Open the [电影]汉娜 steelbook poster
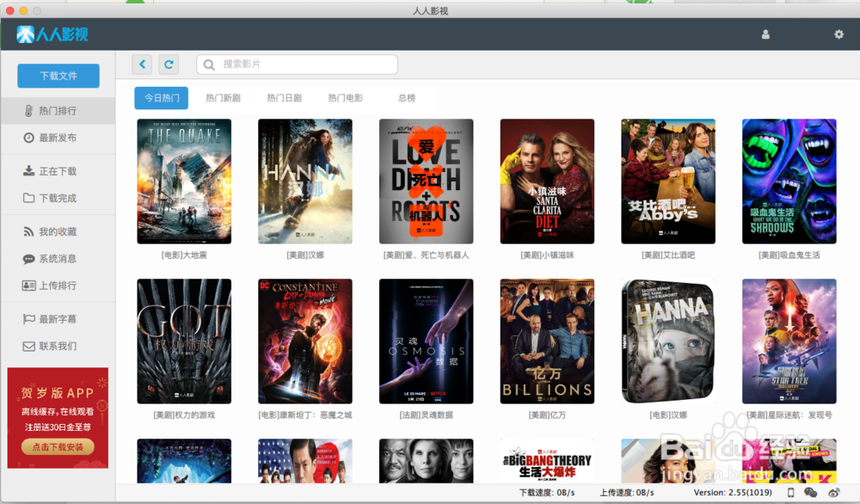The height and width of the screenshot is (504, 860). pos(668,341)
